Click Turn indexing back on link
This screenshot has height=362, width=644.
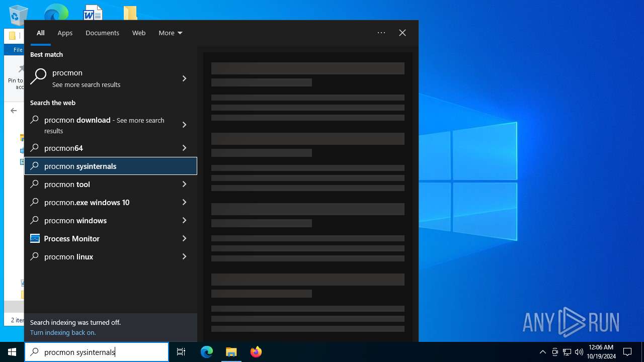pyautogui.click(x=63, y=332)
